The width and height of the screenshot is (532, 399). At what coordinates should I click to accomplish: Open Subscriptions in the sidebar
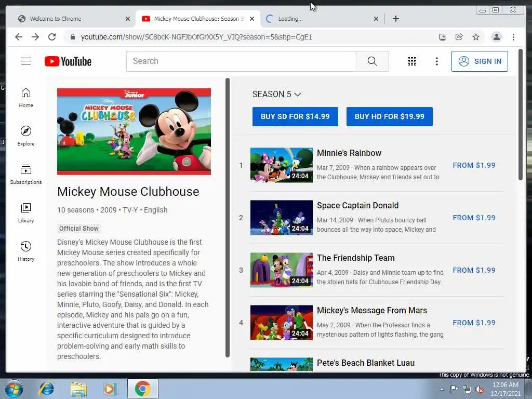pyautogui.click(x=26, y=175)
